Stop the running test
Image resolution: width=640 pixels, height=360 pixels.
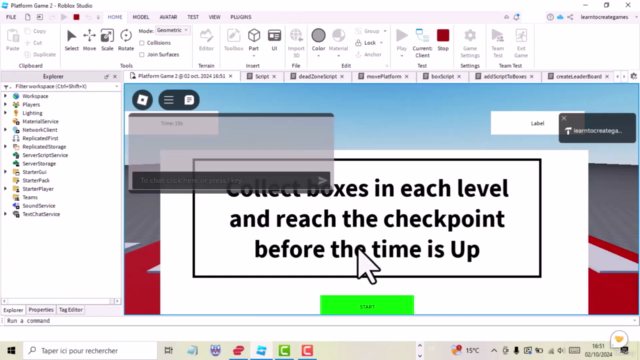click(x=443, y=40)
